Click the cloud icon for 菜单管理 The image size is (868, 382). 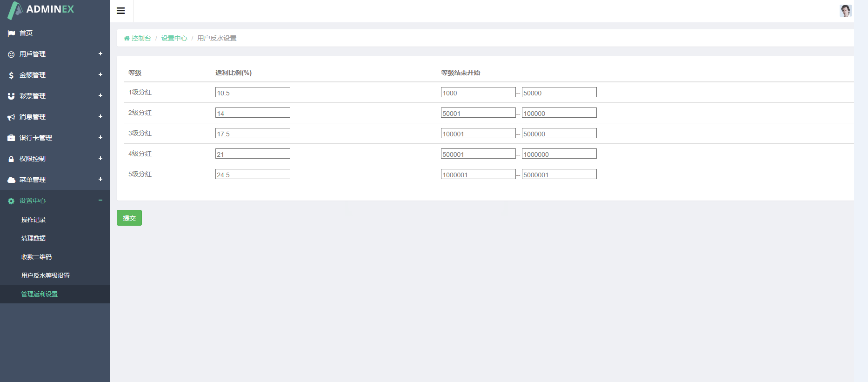point(11,180)
